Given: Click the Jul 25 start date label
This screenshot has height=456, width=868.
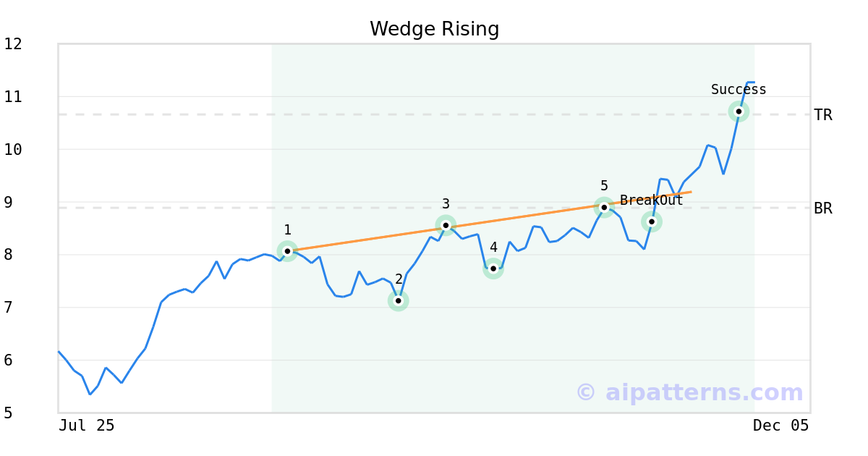Looking at the screenshot, I should pos(87,426).
